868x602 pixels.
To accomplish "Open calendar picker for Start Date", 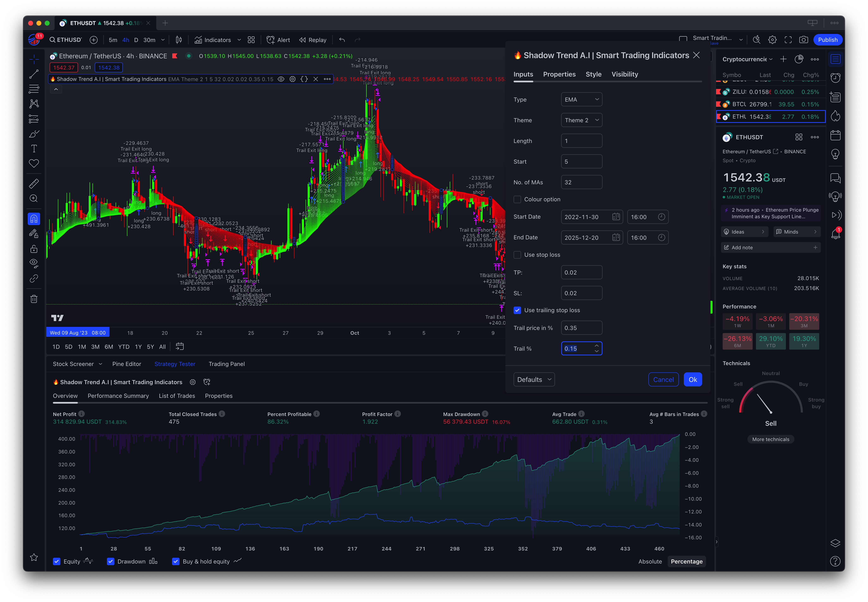I will (x=616, y=217).
